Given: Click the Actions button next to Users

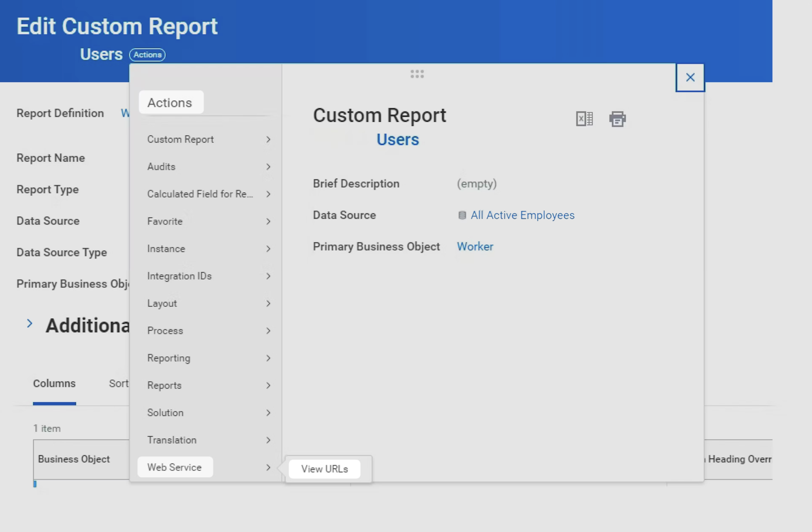Looking at the screenshot, I should [147, 55].
